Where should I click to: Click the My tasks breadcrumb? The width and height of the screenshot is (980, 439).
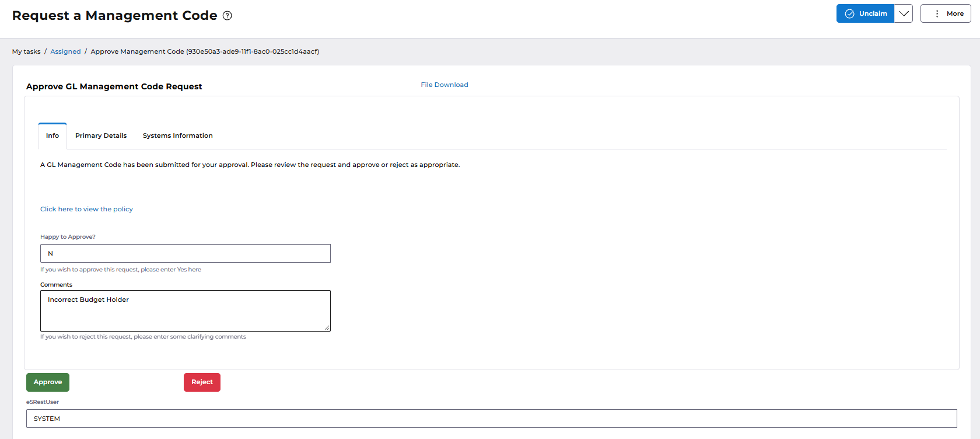click(x=26, y=51)
